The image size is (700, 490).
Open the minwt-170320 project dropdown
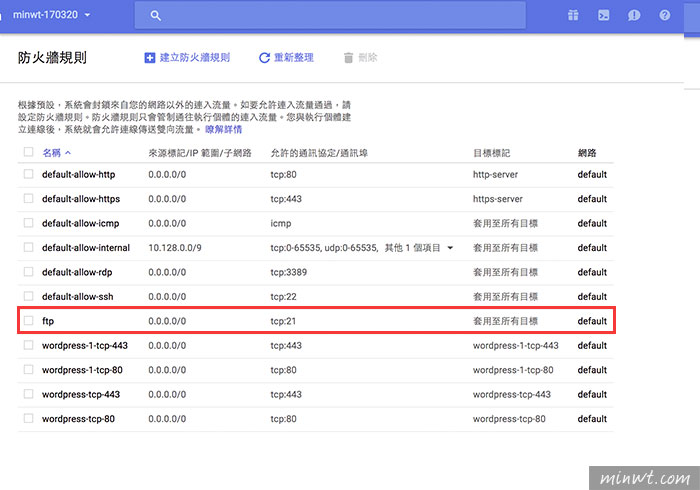coord(51,15)
